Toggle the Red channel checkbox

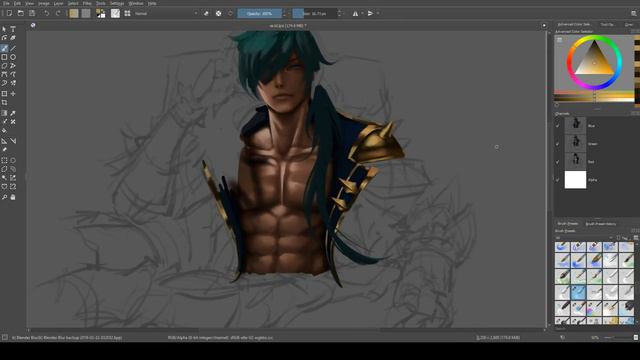coord(558,162)
